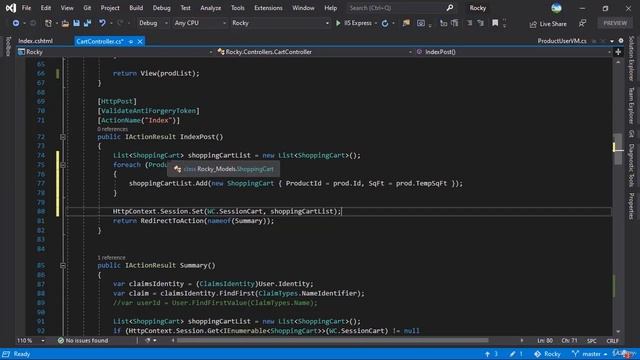Click the unpushed commits up-arrow indicator
The image size is (640, 360).
pos(491,354)
